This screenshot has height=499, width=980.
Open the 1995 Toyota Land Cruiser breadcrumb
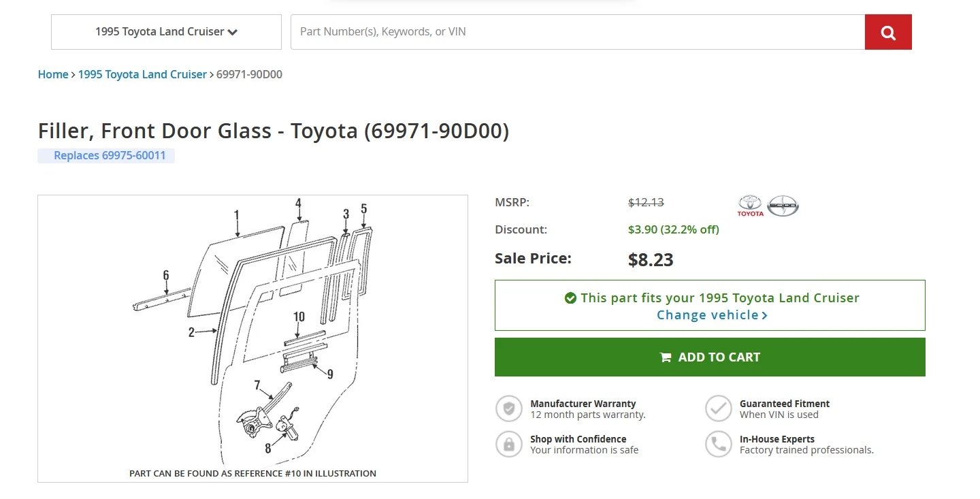coord(142,74)
